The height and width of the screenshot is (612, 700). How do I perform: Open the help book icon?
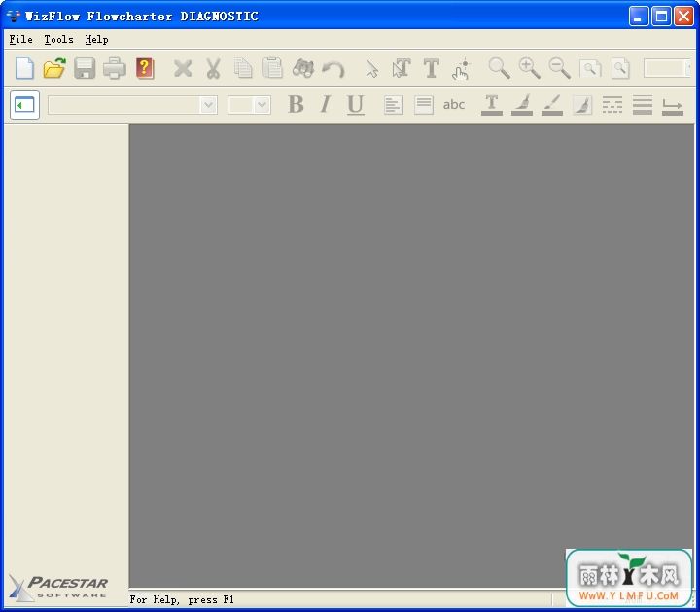[145, 69]
